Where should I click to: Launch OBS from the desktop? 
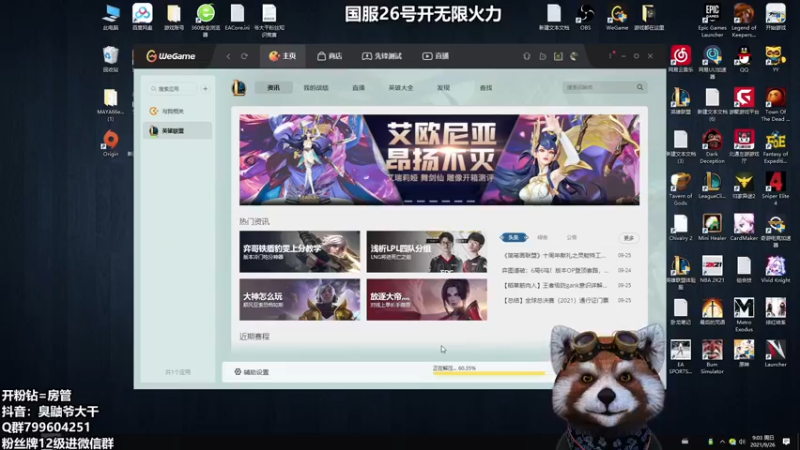click(585, 17)
